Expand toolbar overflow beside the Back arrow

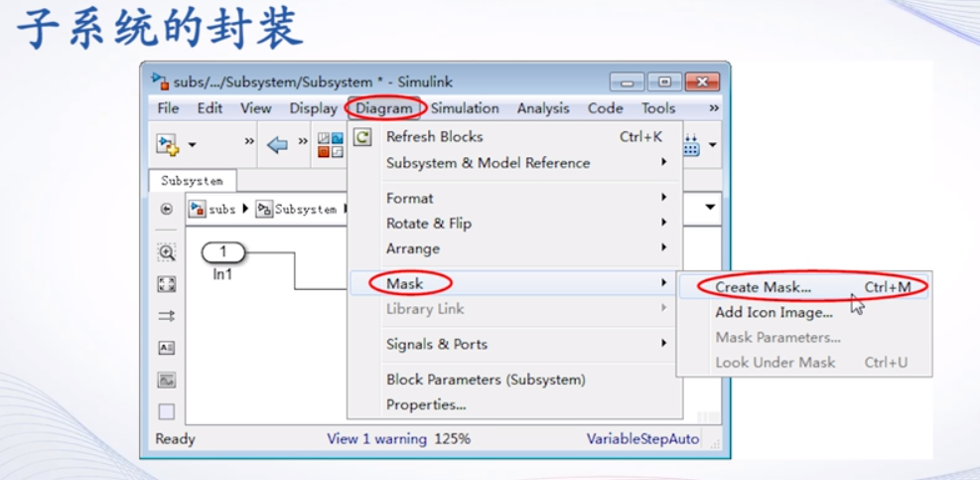coord(303,141)
